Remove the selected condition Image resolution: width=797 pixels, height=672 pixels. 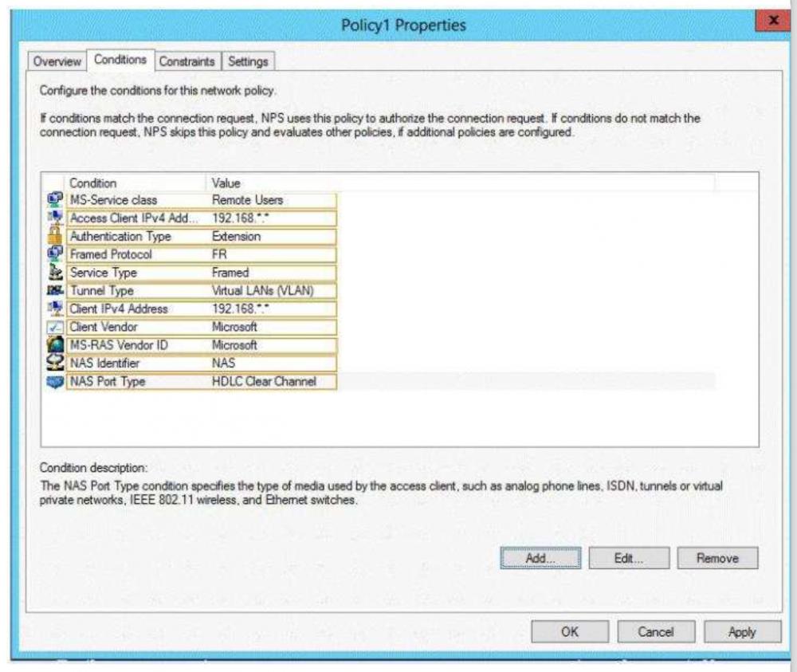coord(717,558)
